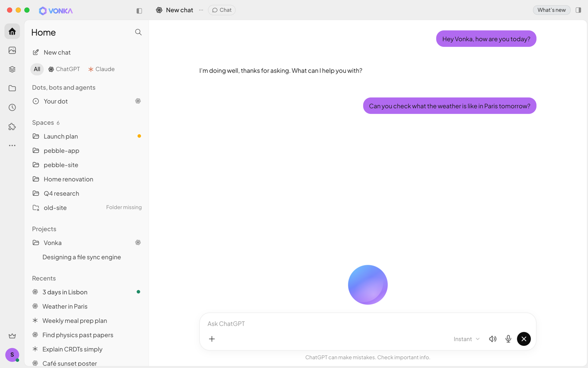Image resolution: width=588 pixels, height=368 pixels.
Task: Open Find physics past papers chat
Action: click(86, 335)
